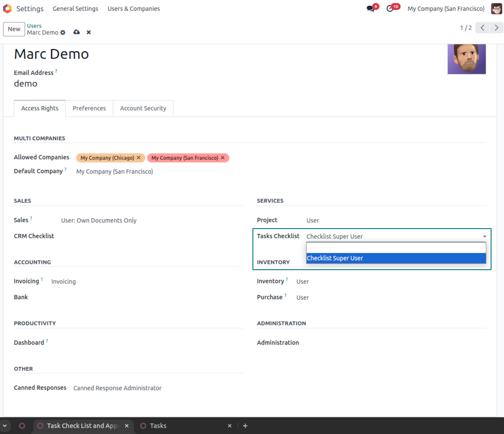Screen dimensions: 504x434
Task: Choose the blank Tasks Checklist option
Action: coord(396,248)
